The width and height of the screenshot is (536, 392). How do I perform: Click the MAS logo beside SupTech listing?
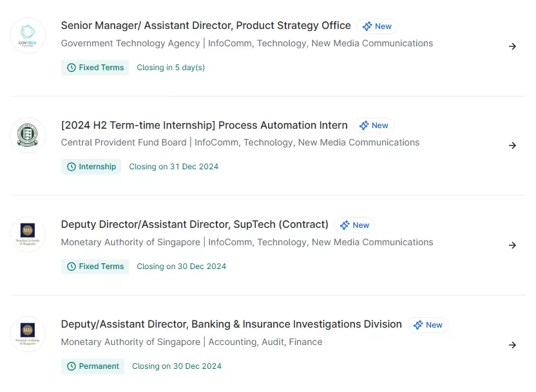[x=28, y=234]
